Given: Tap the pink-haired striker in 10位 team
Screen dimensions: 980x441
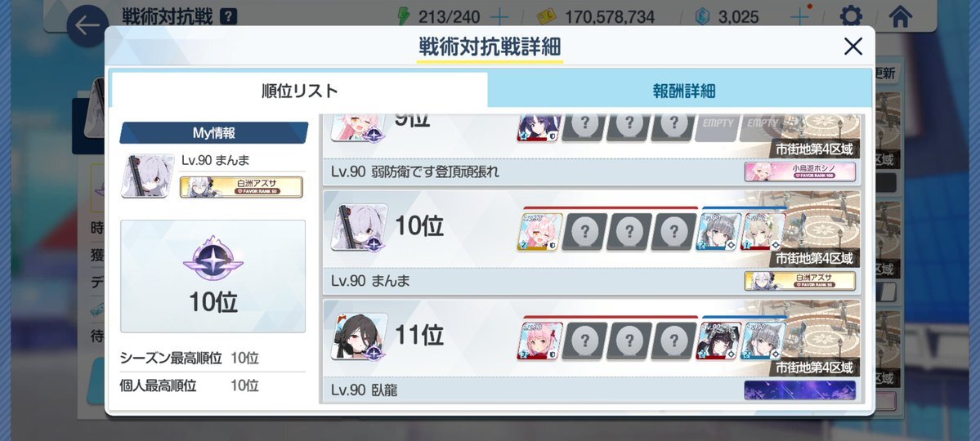Looking at the screenshot, I should (539, 232).
